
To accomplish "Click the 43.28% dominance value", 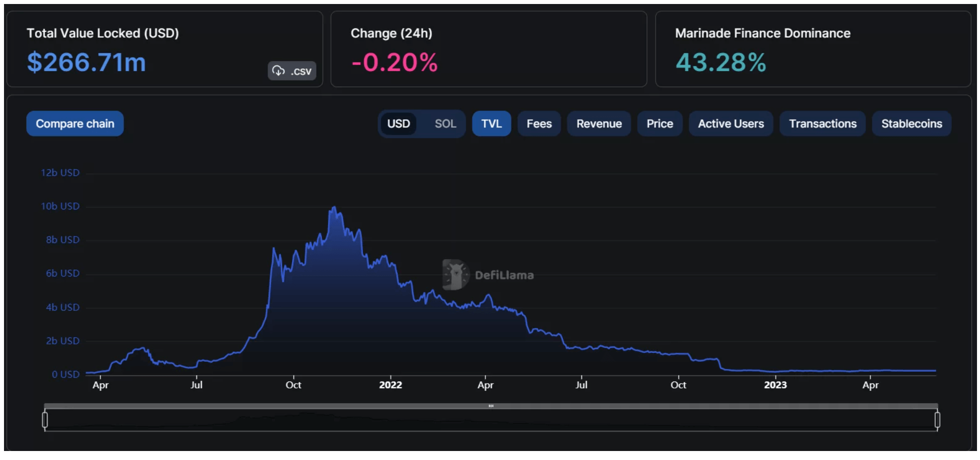I will 720,62.
